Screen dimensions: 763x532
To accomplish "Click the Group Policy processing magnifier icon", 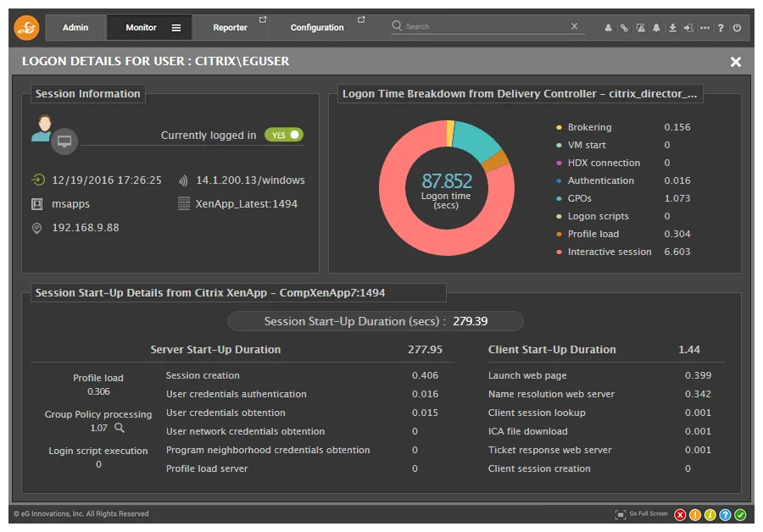I will click(x=120, y=428).
